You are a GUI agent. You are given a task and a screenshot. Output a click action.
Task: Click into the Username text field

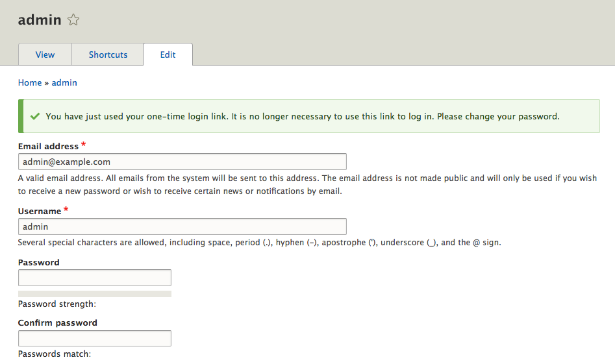[182, 226]
